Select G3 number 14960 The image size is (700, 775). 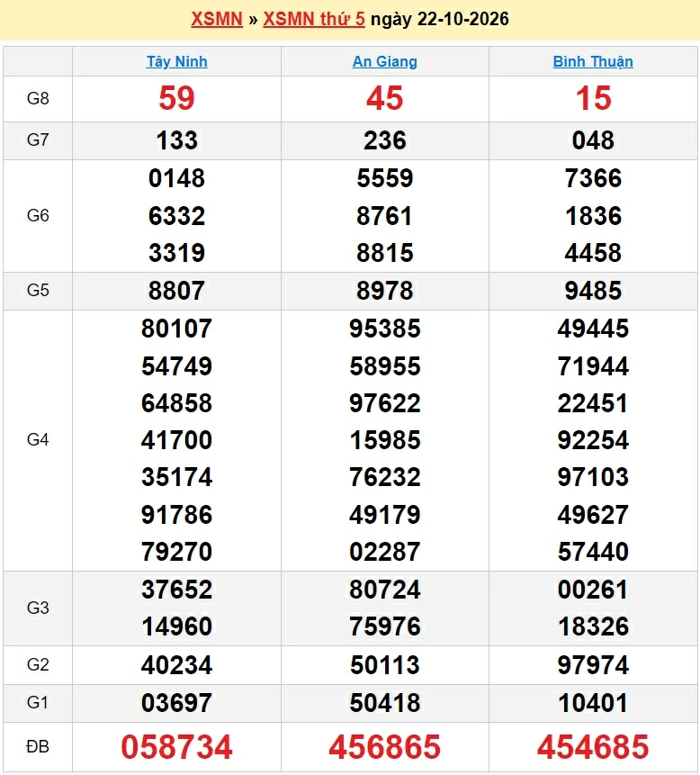177,626
